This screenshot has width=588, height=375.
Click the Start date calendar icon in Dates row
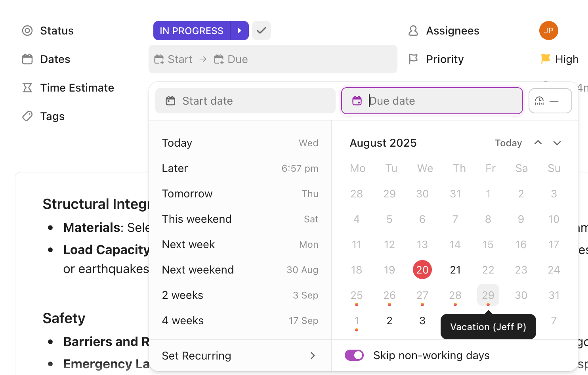pos(159,59)
